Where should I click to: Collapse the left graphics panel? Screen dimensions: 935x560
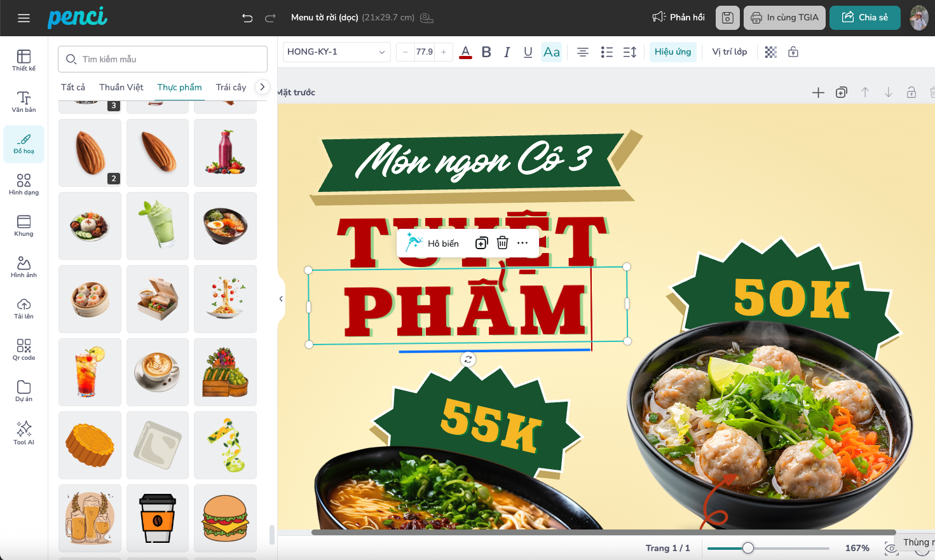tap(281, 299)
